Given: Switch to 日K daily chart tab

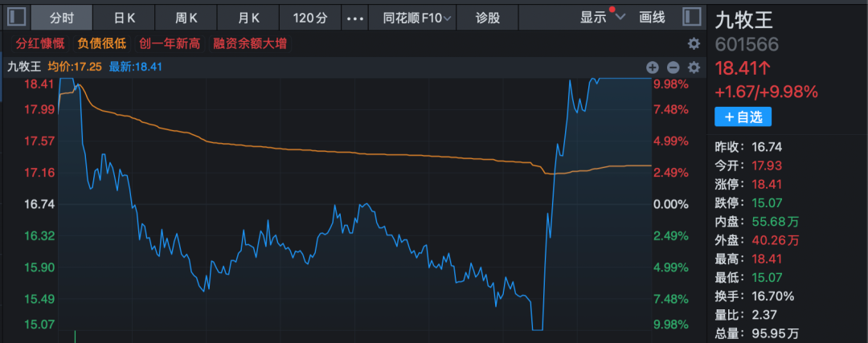Looking at the screenshot, I should [125, 18].
